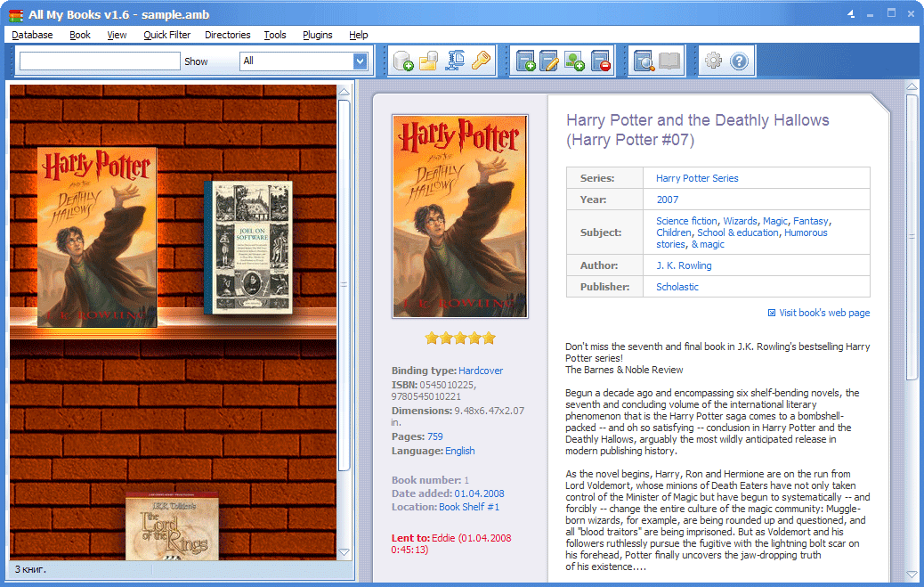924x587 pixels.
Task: Click the compress database icon
Action: (x=455, y=61)
